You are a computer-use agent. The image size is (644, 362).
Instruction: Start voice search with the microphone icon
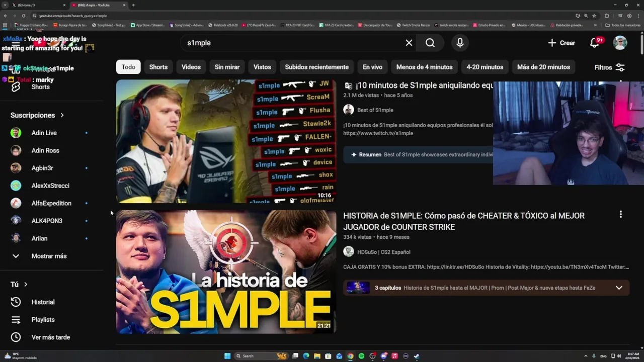(460, 43)
